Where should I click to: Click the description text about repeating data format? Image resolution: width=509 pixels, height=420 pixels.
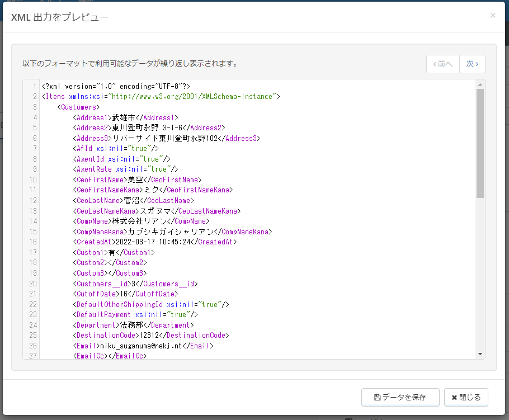(130, 64)
